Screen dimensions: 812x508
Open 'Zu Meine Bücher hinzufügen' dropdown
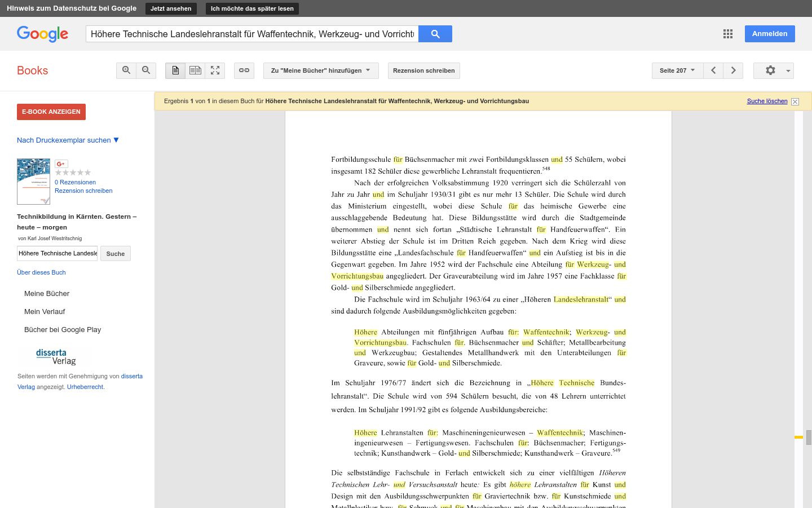[x=321, y=70]
